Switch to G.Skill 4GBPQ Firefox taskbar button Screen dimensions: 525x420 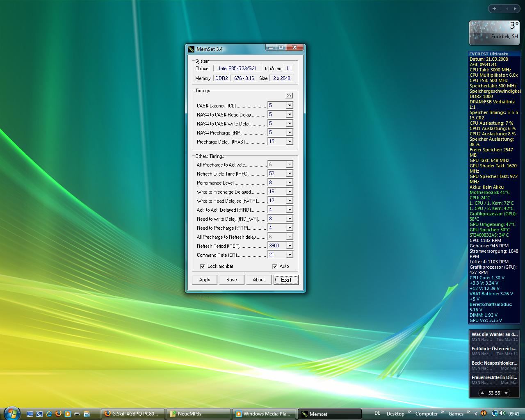(x=133, y=414)
